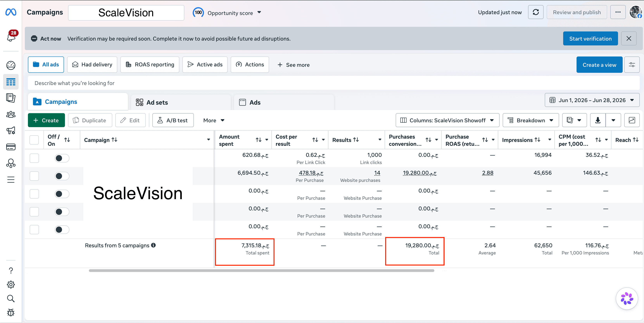Open Billing card icon in sidebar
Viewport: 644px width, 323px height.
pos(11,147)
